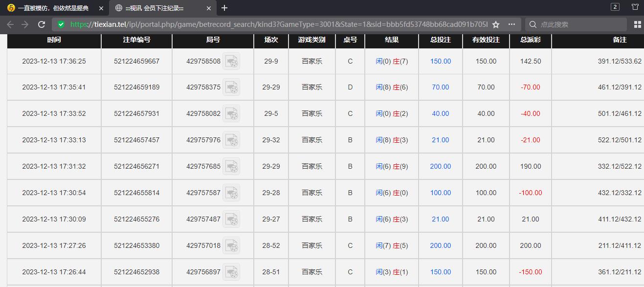Close the 一直被模仿 tab

101,8
